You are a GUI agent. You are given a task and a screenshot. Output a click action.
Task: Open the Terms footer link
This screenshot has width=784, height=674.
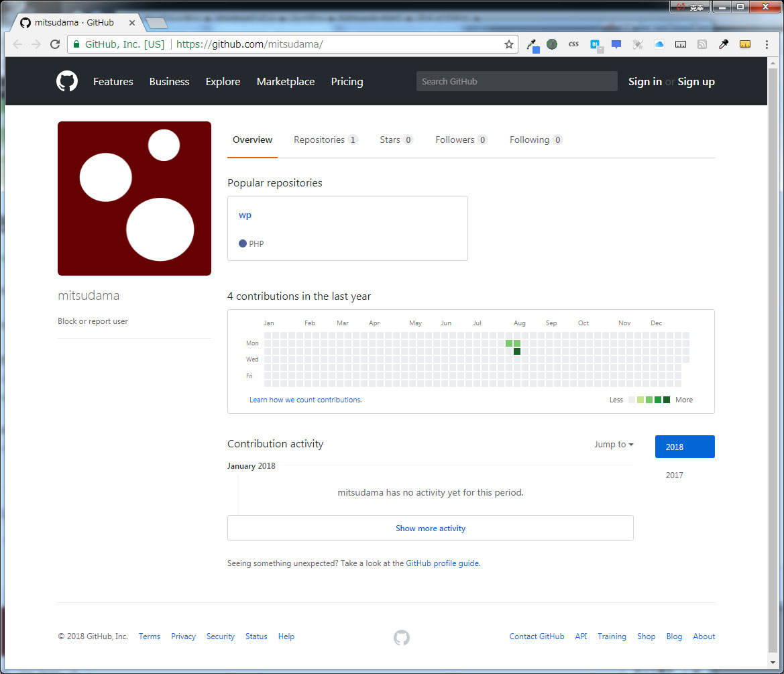pos(150,636)
